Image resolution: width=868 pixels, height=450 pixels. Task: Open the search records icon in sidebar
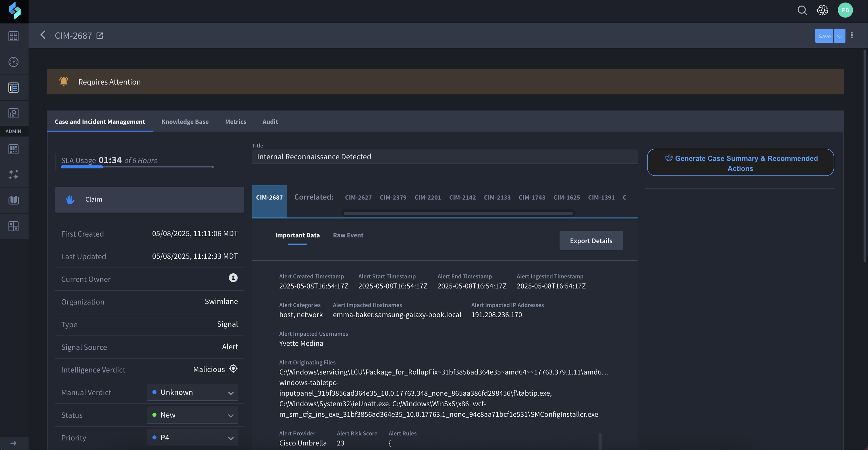coord(13,113)
